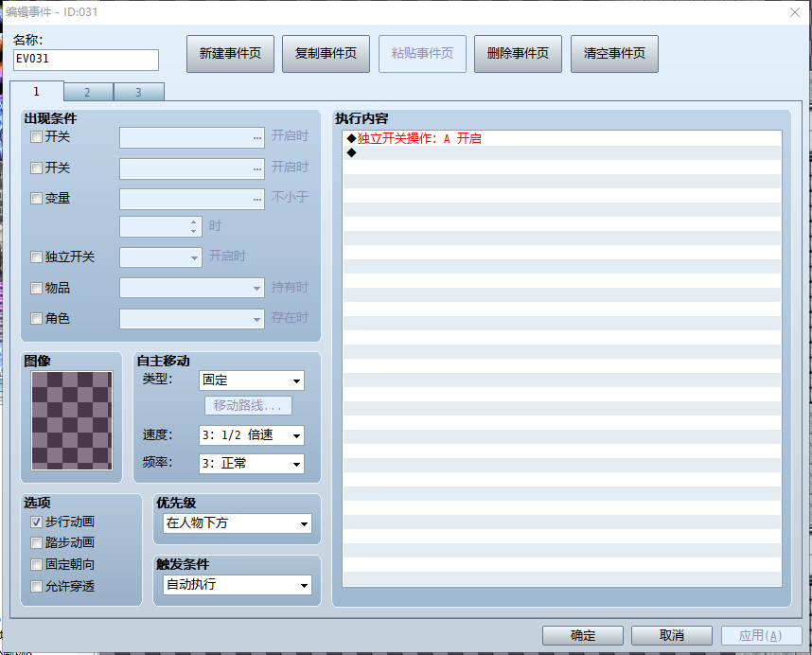This screenshot has height=655, width=812.
Task: Click the 删除事件页 button
Action: [x=518, y=54]
